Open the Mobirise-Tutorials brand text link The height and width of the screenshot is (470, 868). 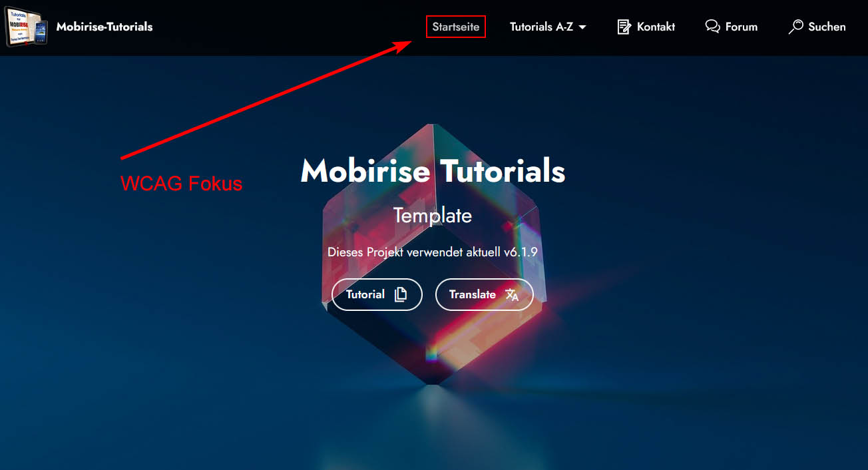pos(105,27)
